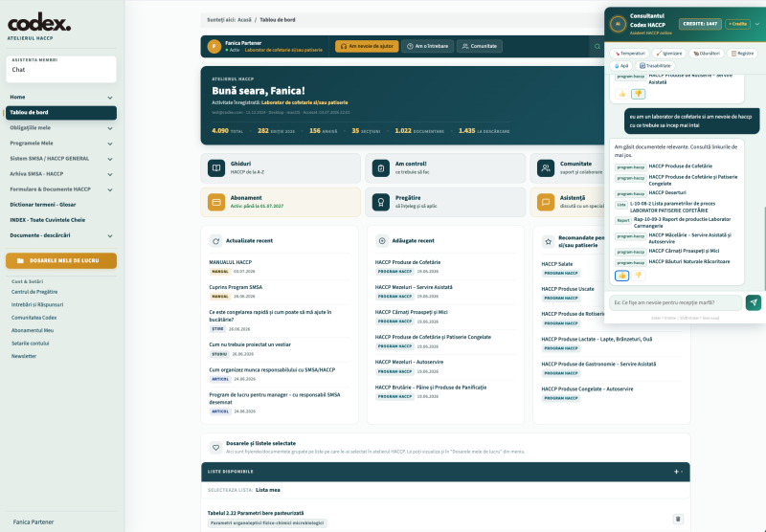Select the Tablou de bord menu item
The width and height of the screenshot is (766, 532).
tap(61, 113)
